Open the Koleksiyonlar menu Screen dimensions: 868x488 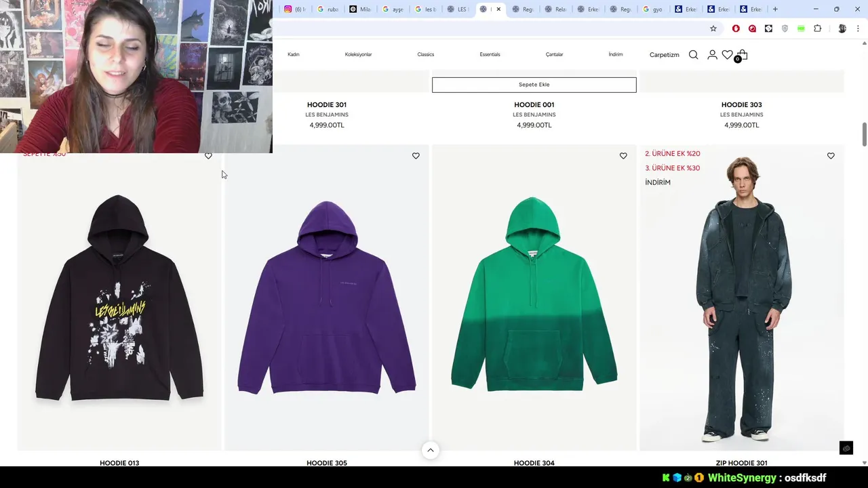coord(358,54)
